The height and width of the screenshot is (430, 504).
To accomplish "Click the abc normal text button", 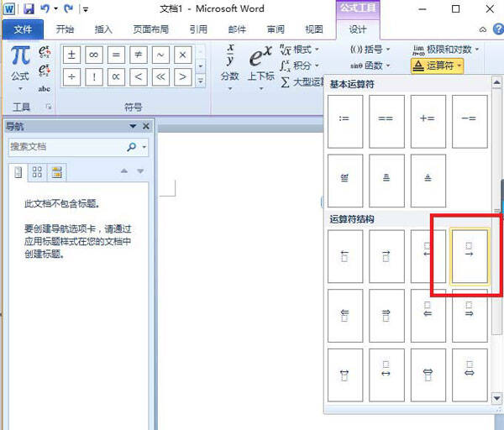I will click(44, 89).
